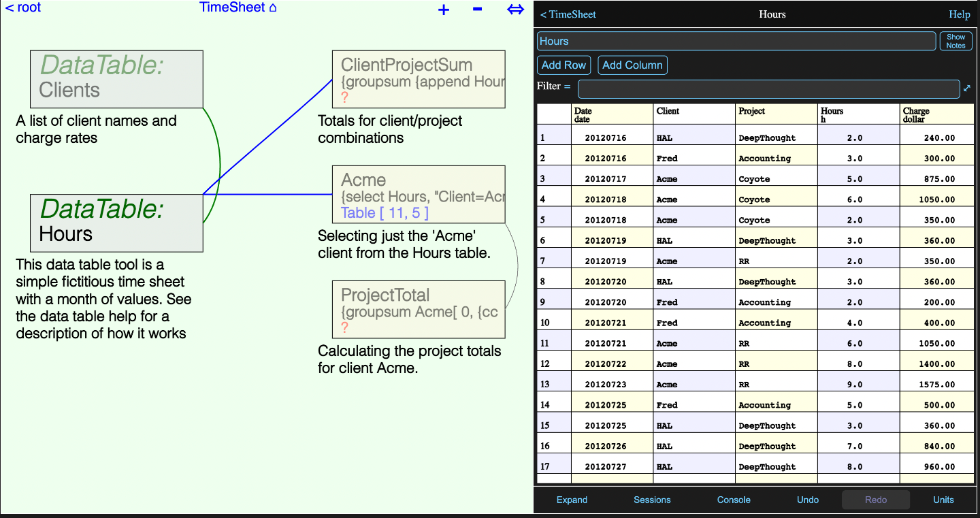
Task: Open the Expand tab at bottom
Action: pyautogui.click(x=572, y=500)
